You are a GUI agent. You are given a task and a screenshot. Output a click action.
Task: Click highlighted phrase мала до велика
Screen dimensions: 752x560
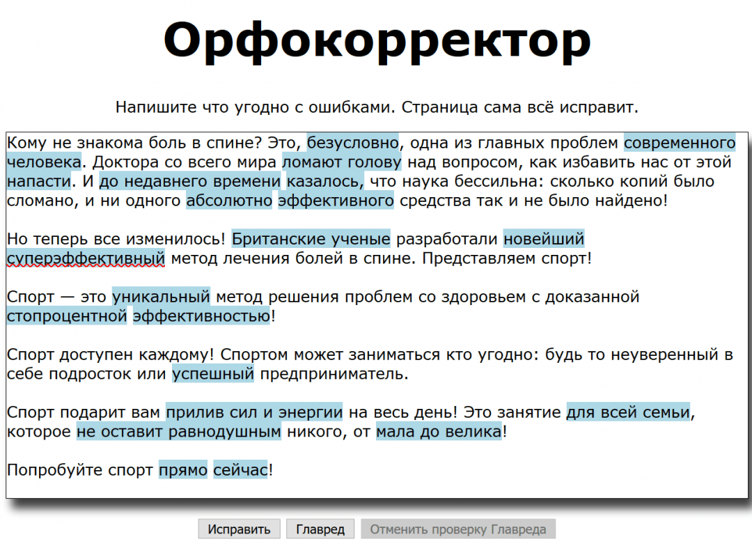439,432
